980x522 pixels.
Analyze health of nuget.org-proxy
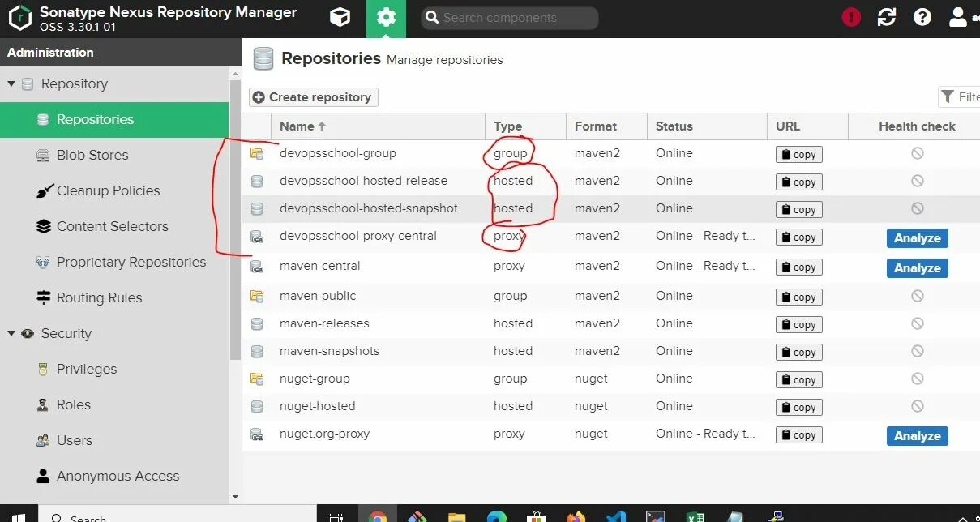point(917,436)
